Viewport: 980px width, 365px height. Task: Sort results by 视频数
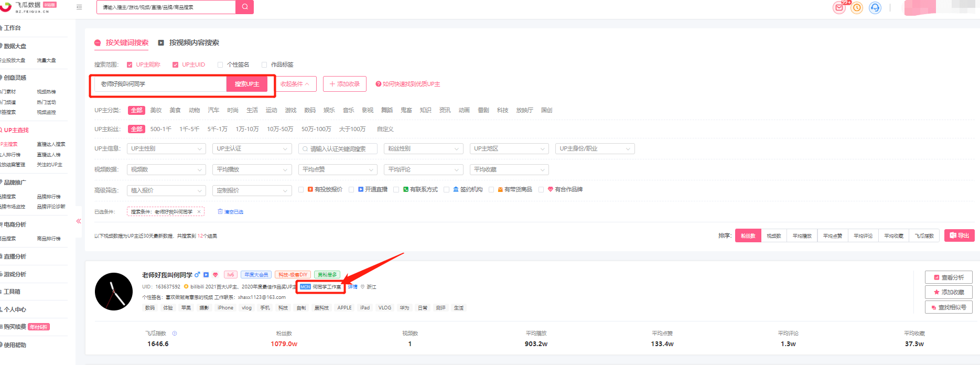click(774, 236)
